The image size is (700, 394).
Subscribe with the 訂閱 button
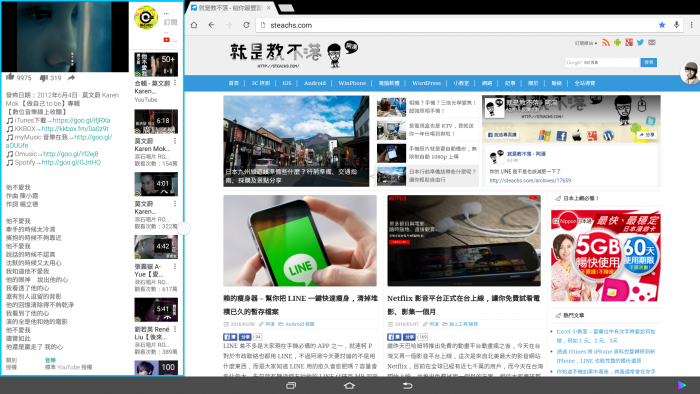click(170, 22)
